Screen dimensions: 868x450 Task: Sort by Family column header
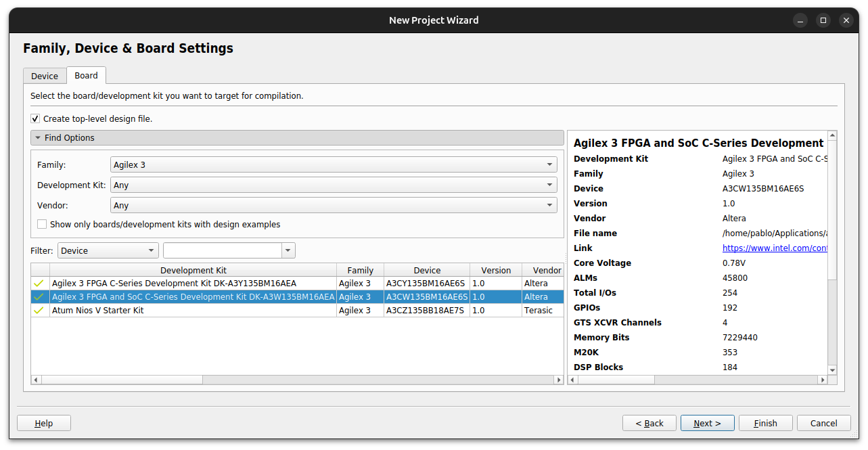pyautogui.click(x=361, y=270)
